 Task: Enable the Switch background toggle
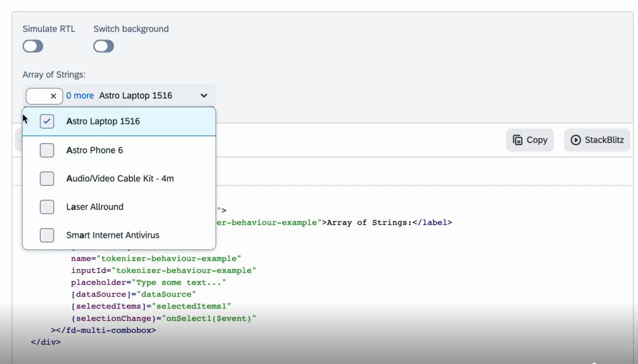(104, 46)
